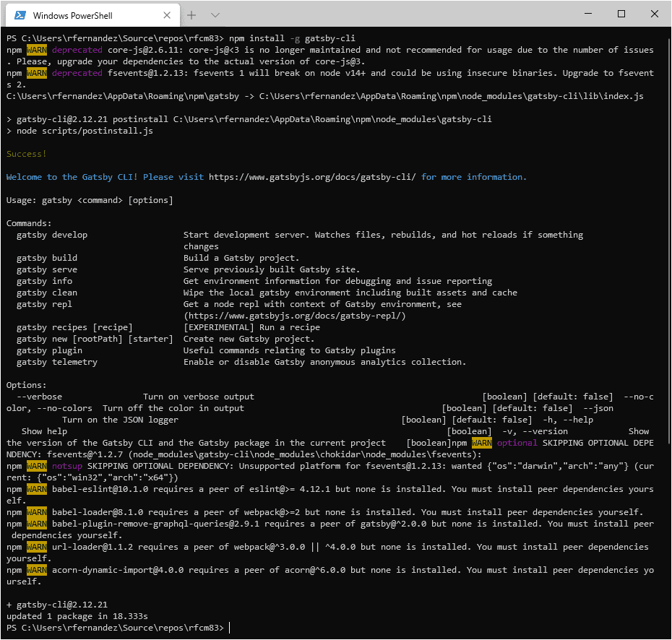This screenshot has width=672, height=640.
Task: Click the 'gatsby plugin' command entry
Action: click(49, 350)
